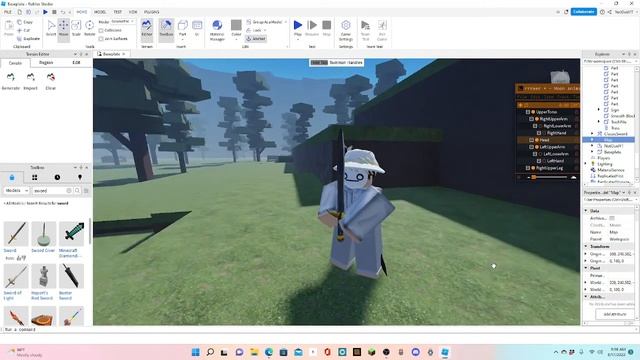The width and height of the screenshot is (640, 360).
Task: Toggle the Collisions checkbox
Action: click(101, 30)
